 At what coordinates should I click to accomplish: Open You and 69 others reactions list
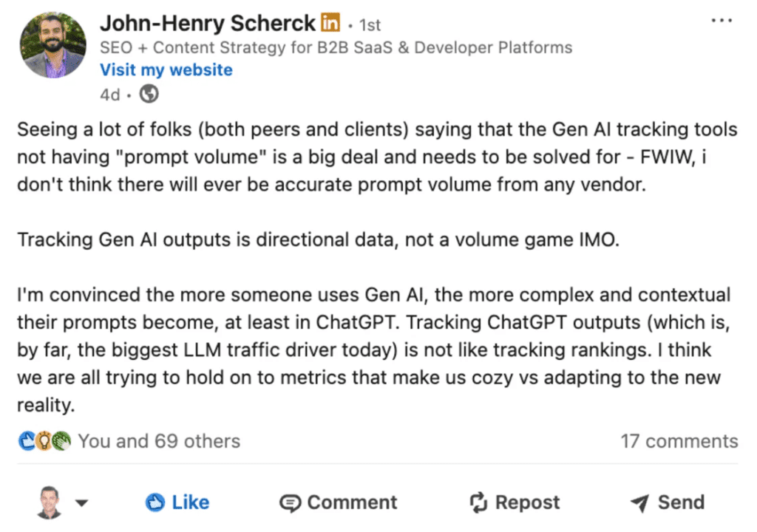(159, 441)
